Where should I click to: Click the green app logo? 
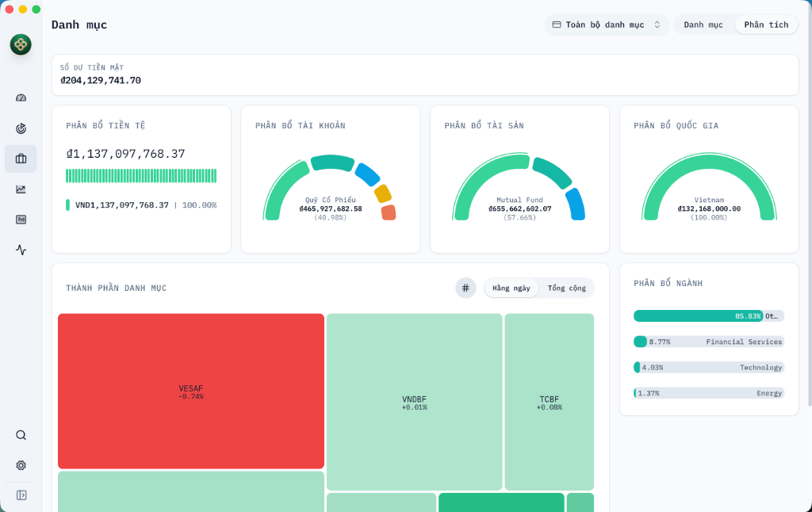(21, 44)
